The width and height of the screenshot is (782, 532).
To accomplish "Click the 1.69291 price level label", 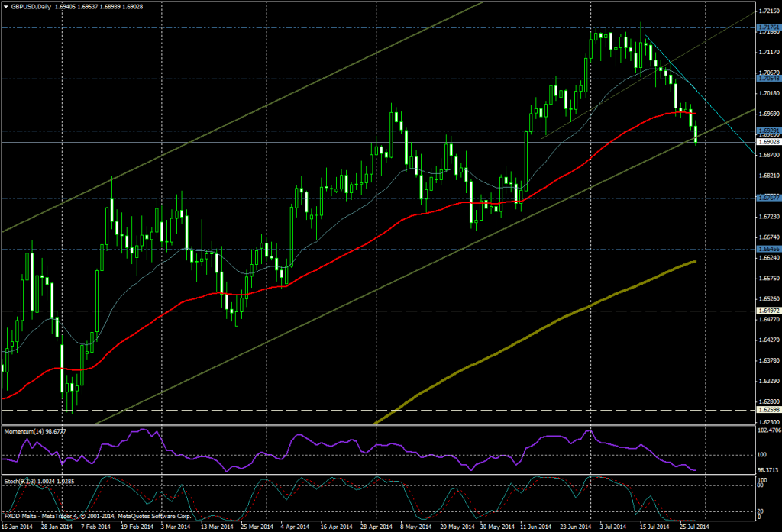I will pyautogui.click(x=767, y=131).
